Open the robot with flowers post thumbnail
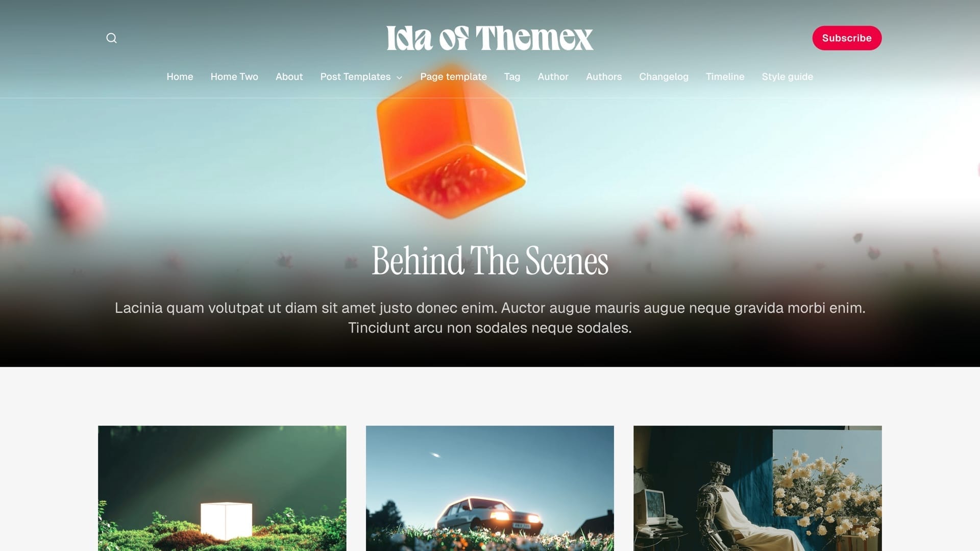Viewport: 980px width, 551px height. click(x=757, y=488)
